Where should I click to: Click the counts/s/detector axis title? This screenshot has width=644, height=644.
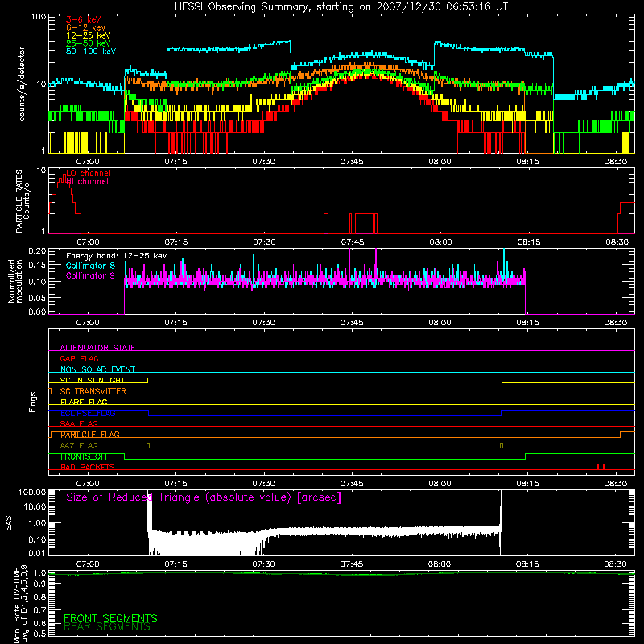(x=22, y=84)
